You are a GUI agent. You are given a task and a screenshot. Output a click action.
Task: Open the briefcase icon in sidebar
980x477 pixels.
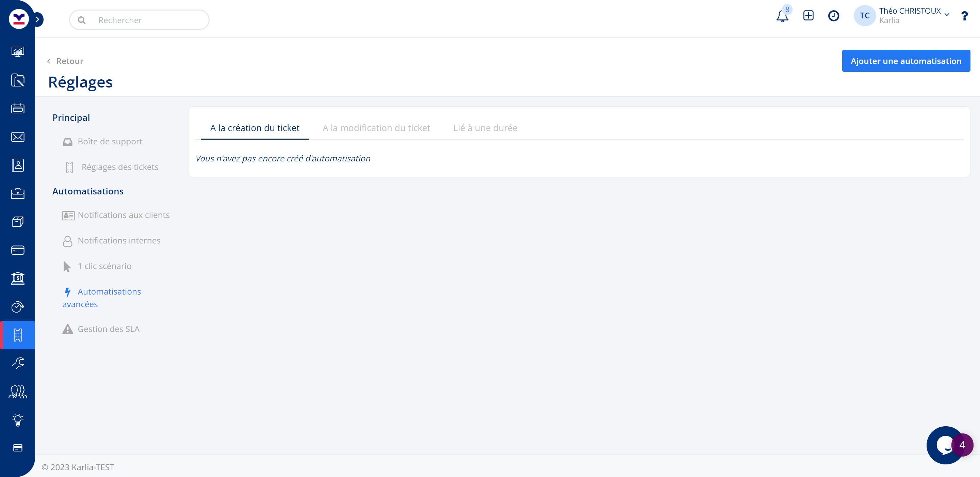17,193
